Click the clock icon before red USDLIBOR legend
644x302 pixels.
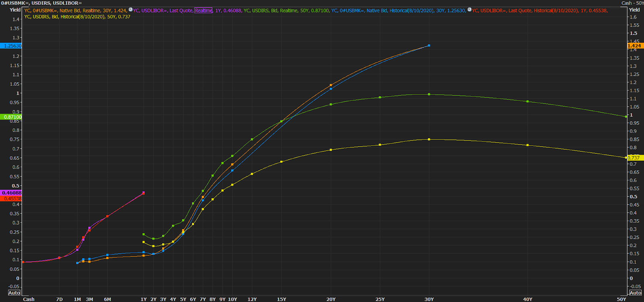(x=469, y=10)
